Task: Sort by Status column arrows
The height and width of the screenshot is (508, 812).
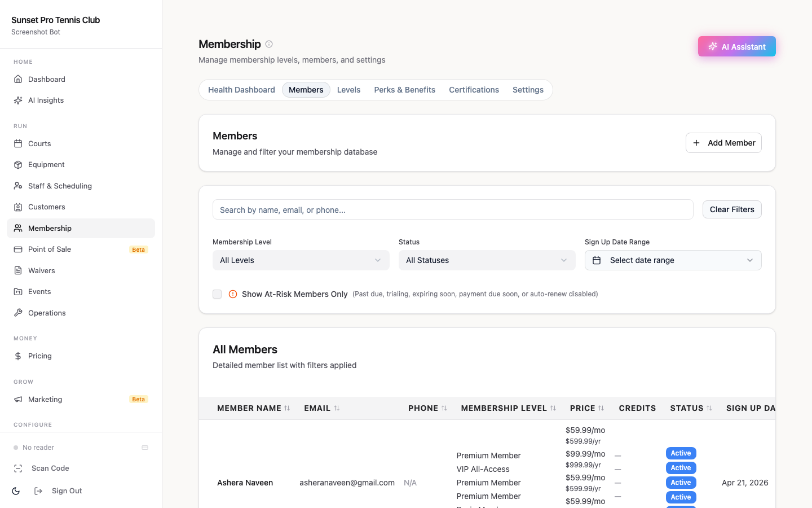Action: (x=709, y=408)
